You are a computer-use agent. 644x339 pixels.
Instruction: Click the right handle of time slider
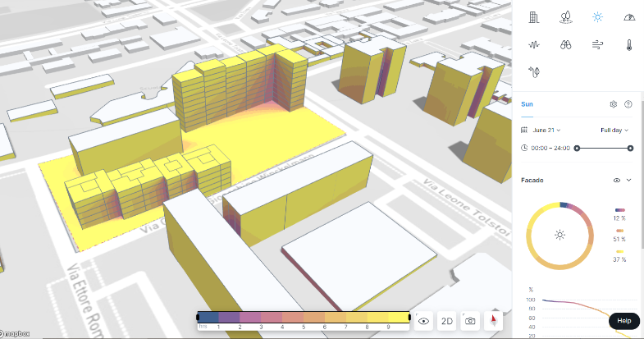630,148
